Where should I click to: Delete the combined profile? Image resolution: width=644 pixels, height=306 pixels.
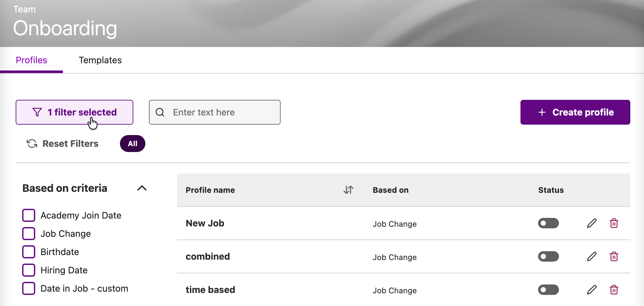pyautogui.click(x=614, y=257)
